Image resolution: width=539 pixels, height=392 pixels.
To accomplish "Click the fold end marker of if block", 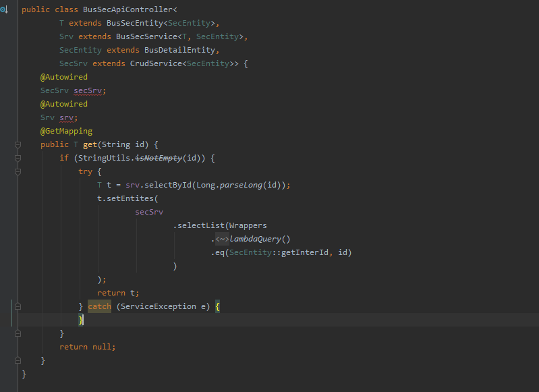I will pos(18,333).
